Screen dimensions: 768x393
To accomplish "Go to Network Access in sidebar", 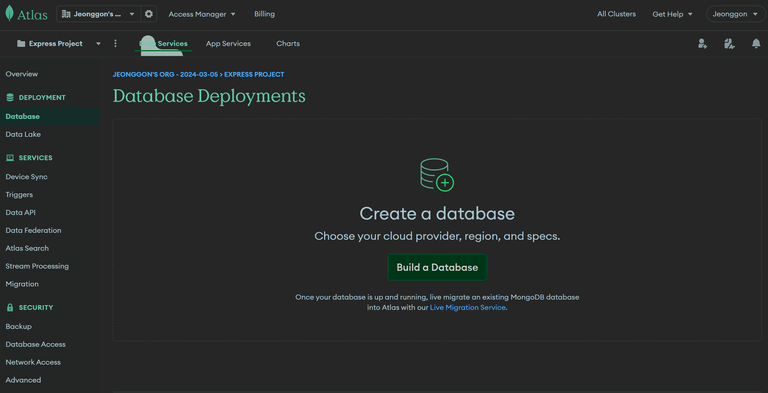I will click(33, 362).
